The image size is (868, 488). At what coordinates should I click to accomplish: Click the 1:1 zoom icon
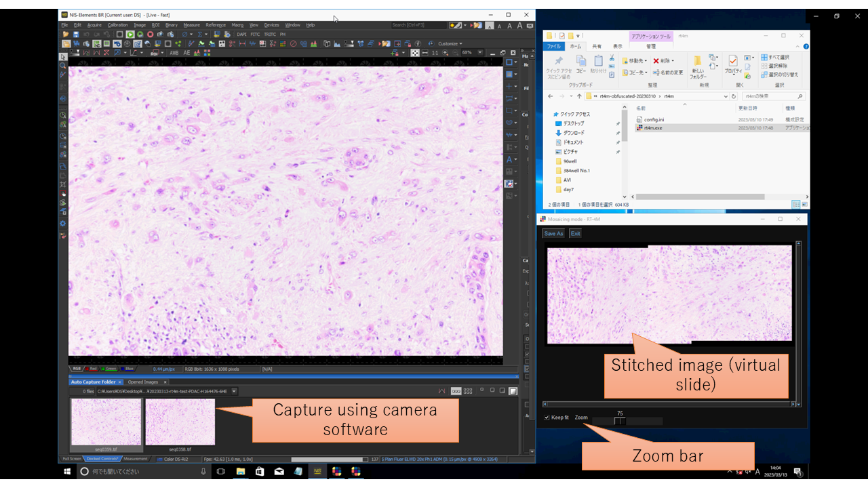tap(436, 53)
